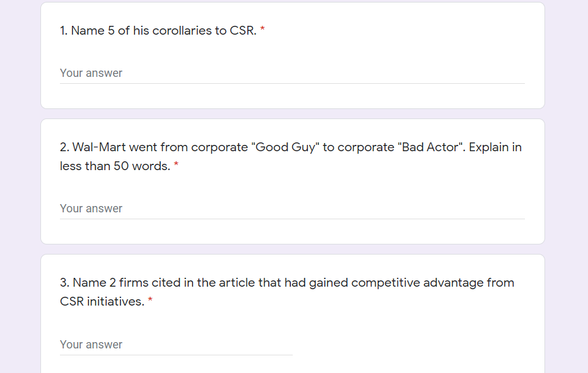Click the 'Your answer' placeholder in question 2
Screen dimensions: 588x373
[x=90, y=208]
